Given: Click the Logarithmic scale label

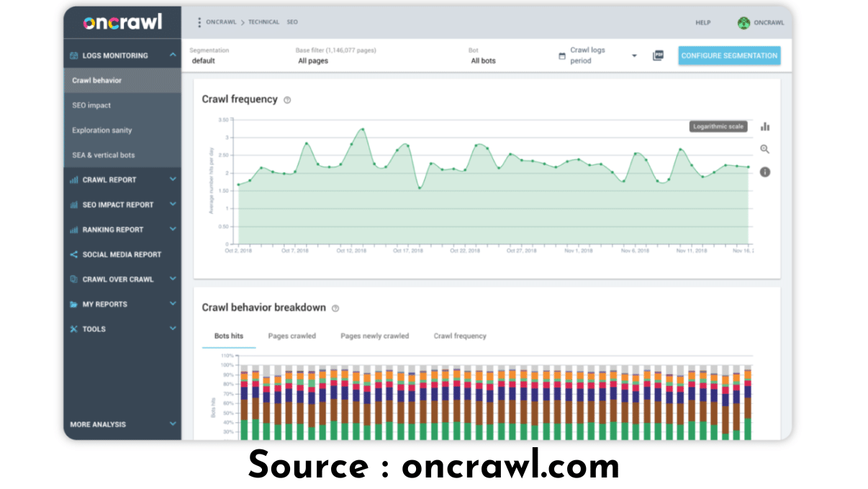Looking at the screenshot, I should click(718, 127).
